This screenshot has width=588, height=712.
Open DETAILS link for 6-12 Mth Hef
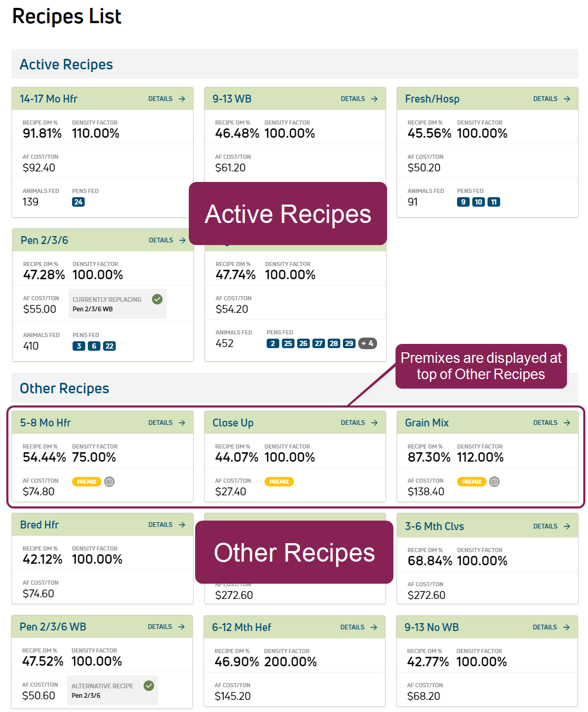click(x=352, y=627)
